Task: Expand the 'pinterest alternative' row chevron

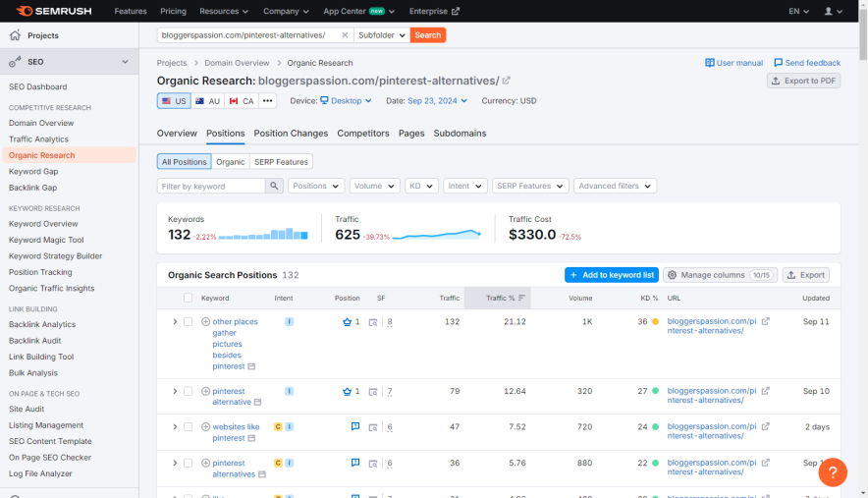Action: [175, 391]
